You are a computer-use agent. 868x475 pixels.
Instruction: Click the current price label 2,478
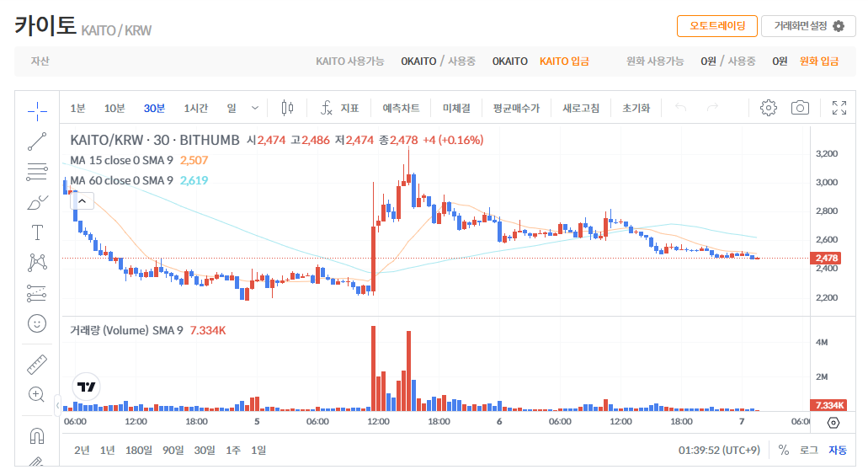(826, 258)
